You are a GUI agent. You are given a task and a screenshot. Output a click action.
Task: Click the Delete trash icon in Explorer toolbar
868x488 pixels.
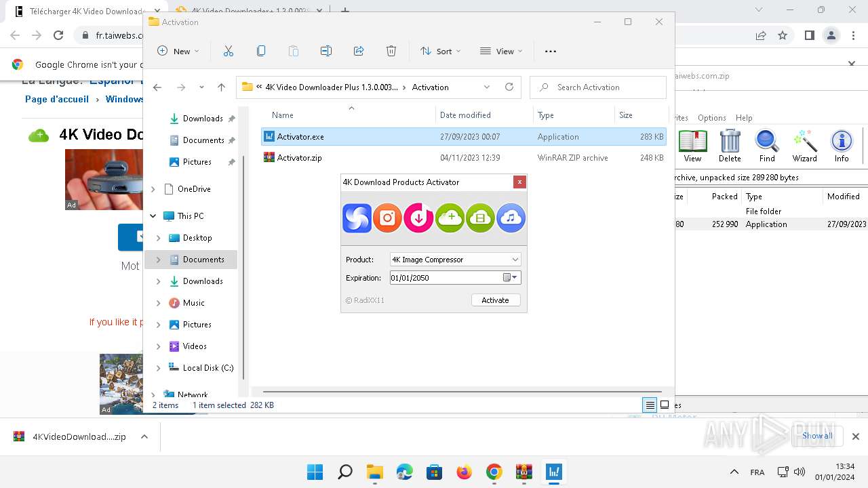click(391, 51)
